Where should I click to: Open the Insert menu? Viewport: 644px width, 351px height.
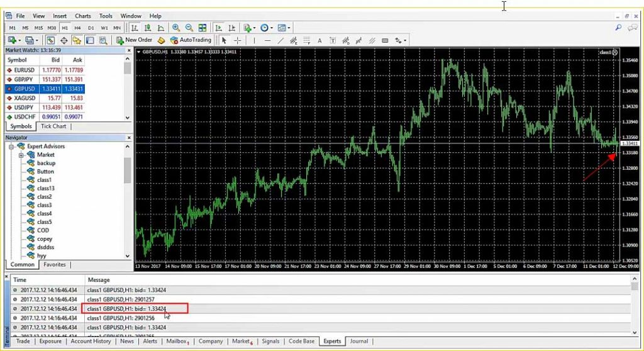60,16
